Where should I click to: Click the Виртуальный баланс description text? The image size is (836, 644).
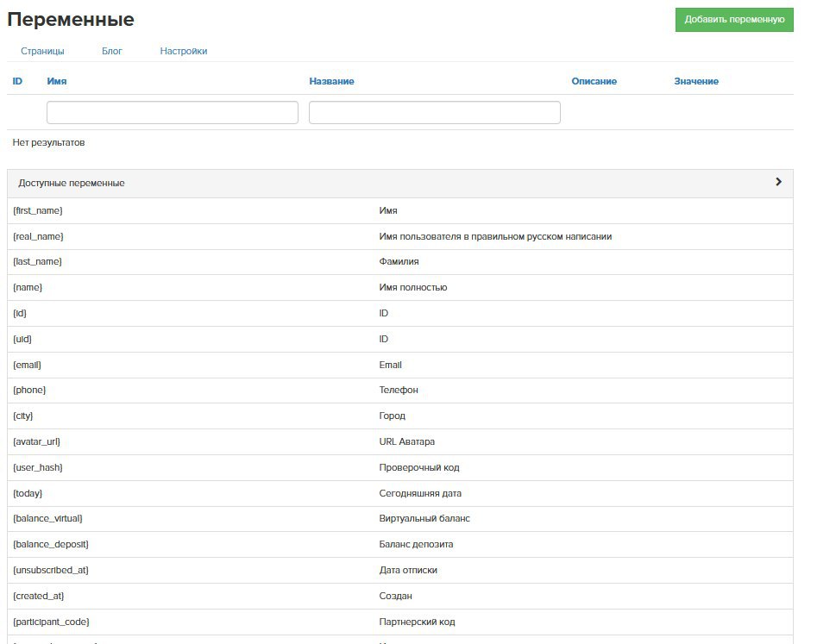click(x=424, y=518)
